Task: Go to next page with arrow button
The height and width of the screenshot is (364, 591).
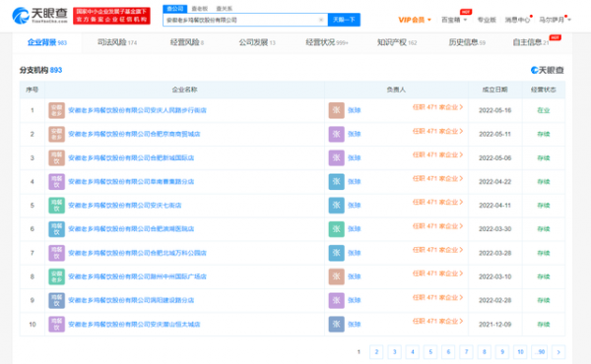Action: (558, 352)
